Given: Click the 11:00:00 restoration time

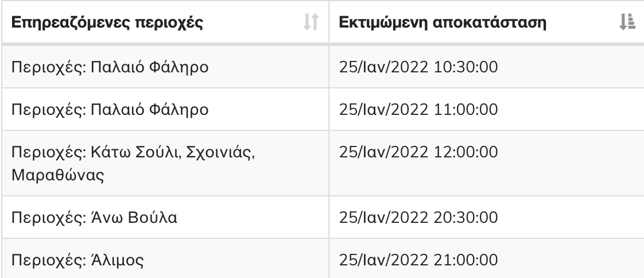Looking at the screenshot, I should pos(465,109).
